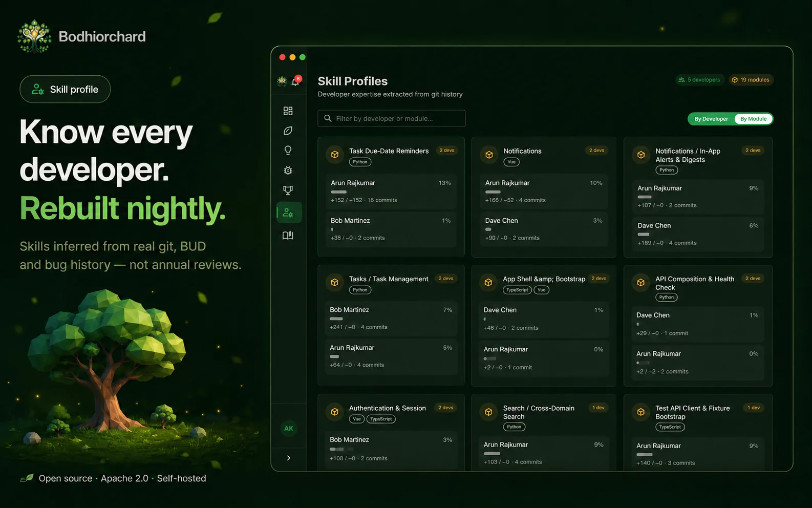Click the large Bodhiorchard brand logo at top left
Image resolution: width=812 pixels, height=508 pixels.
point(34,36)
